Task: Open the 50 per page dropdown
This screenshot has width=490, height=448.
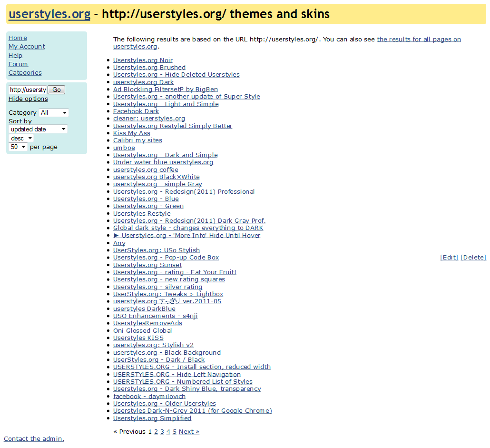Action: (18, 147)
